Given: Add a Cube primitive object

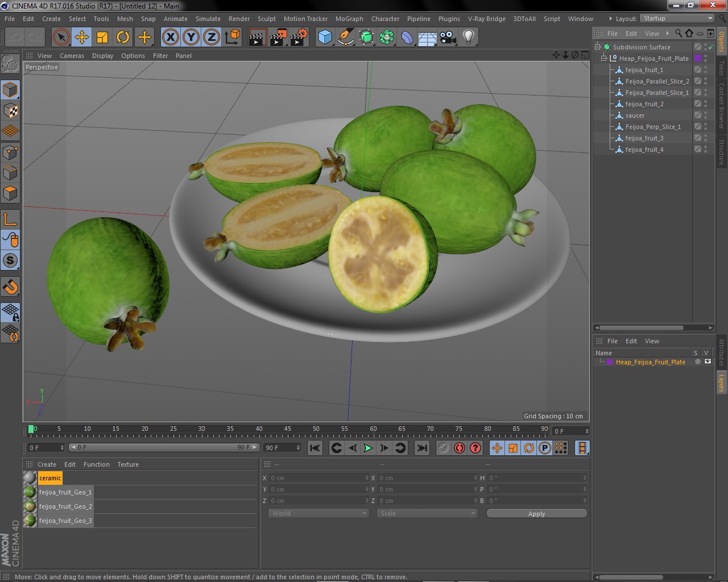Looking at the screenshot, I should [325, 38].
